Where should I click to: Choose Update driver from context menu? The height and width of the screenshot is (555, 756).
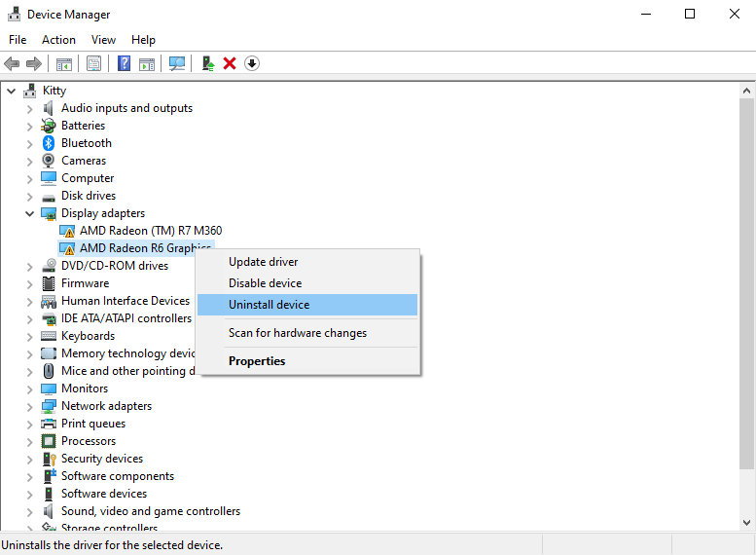(307, 262)
